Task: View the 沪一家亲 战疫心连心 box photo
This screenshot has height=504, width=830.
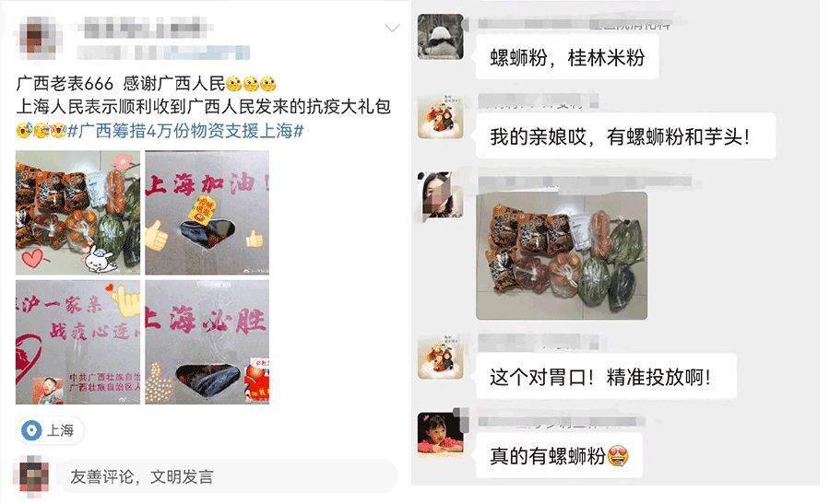Action: 77,342
